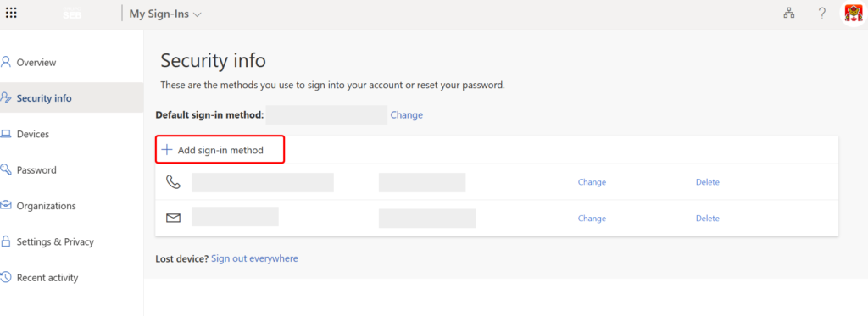
Task: Change the default sign-in method
Action: click(406, 114)
